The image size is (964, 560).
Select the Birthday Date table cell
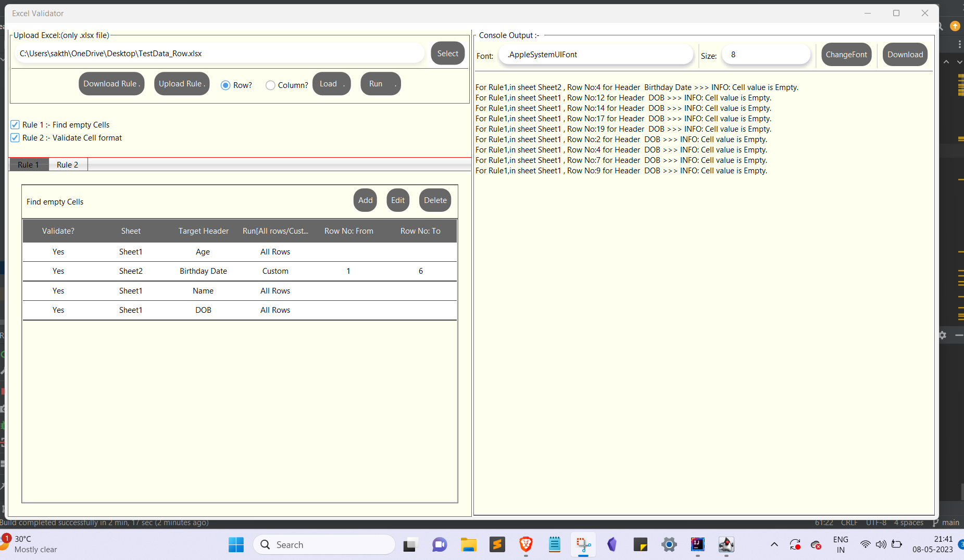[203, 271]
